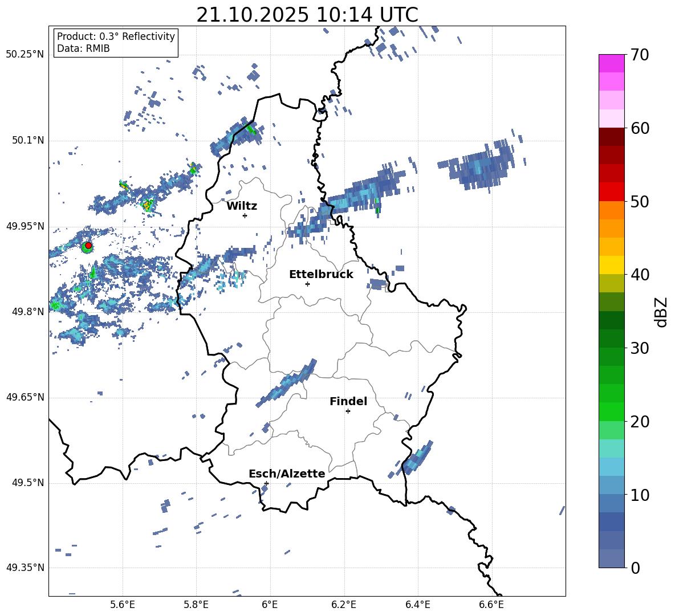Pick the magenta swatch just below 70 dBZ
Image resolution: width=675 pixels, height=616 pixels.
[611, 64]
